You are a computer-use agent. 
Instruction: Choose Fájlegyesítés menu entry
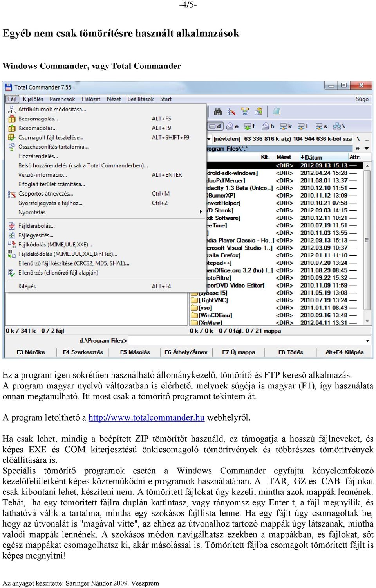(105, 235)
